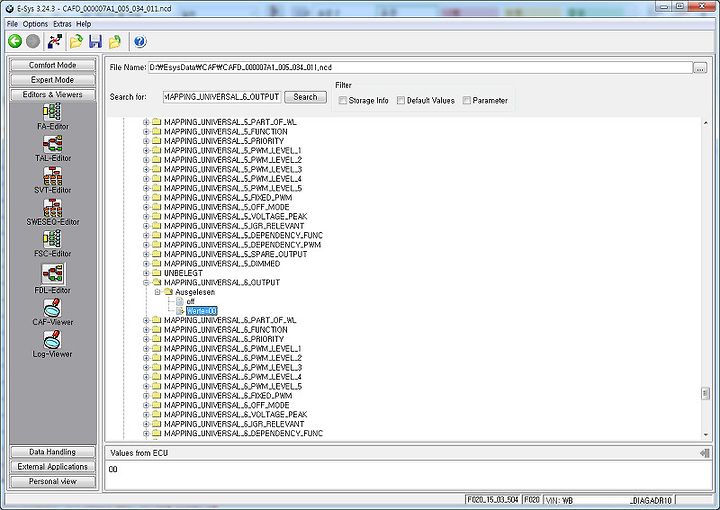Click the F020_15_03_504 status bar entry
The image size is (720, 510).
point(493,499)
